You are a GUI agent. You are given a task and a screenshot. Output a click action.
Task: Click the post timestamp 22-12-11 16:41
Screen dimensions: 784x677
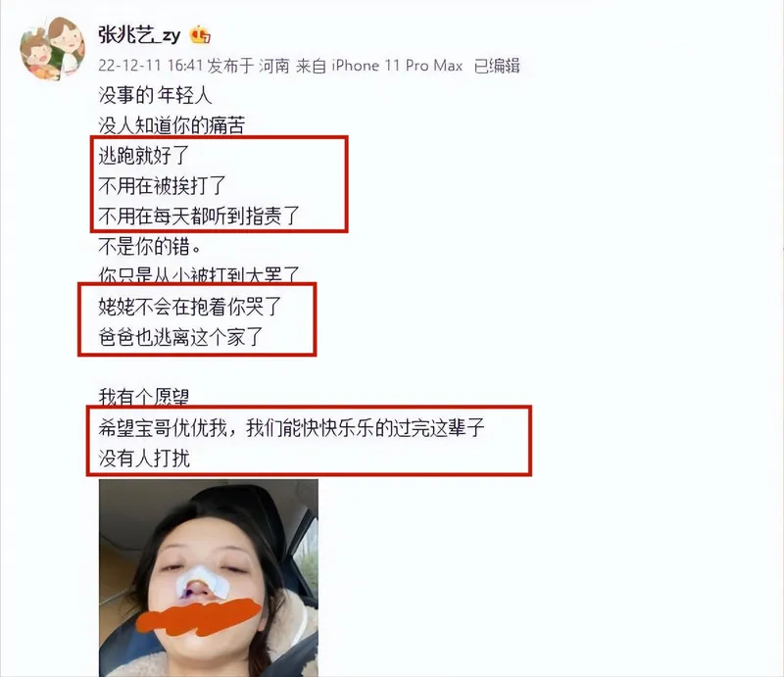pyautogui.click(x=150, y=66)
